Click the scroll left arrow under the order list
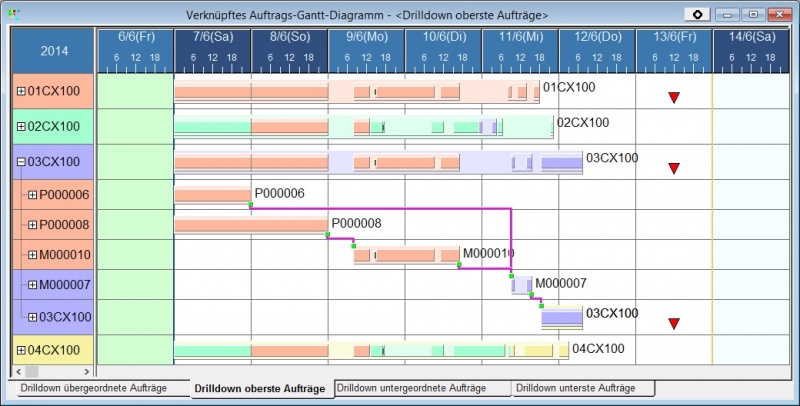800x406 pixels. [x=17, y=371]
